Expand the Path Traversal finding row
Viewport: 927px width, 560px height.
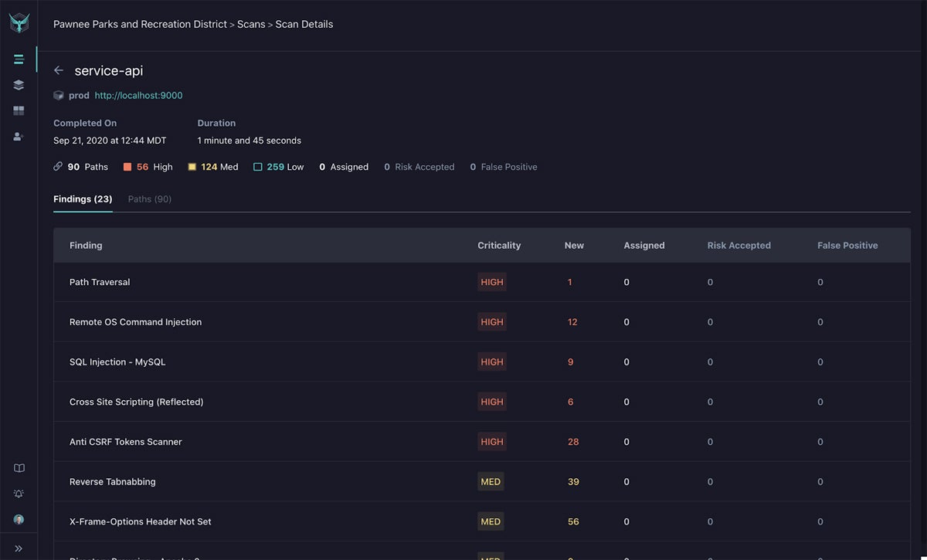click(x=100, y=282)
